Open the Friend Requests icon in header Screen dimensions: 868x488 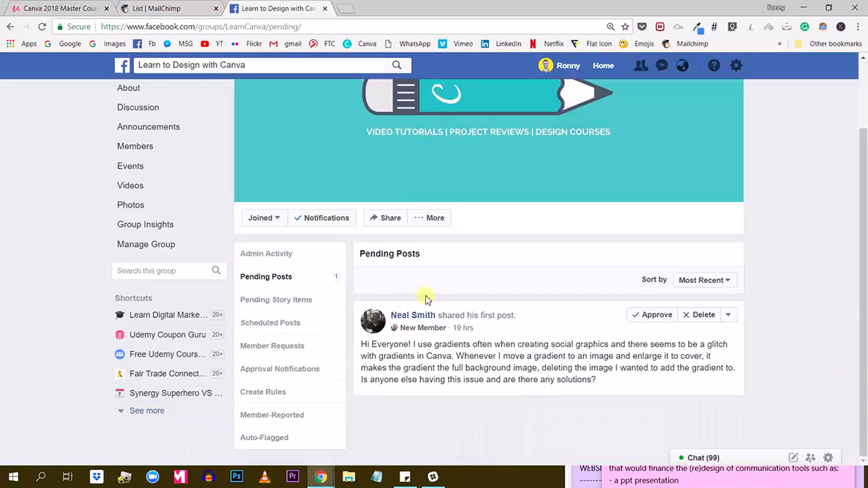click(x=641, y=66)
